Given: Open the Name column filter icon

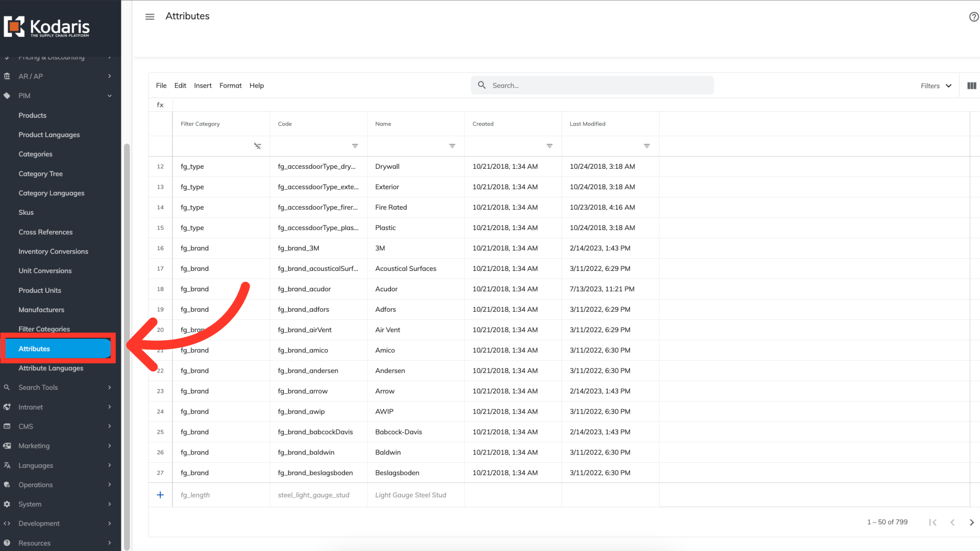Looking at the screenshot, I should (x=452, y=146).
